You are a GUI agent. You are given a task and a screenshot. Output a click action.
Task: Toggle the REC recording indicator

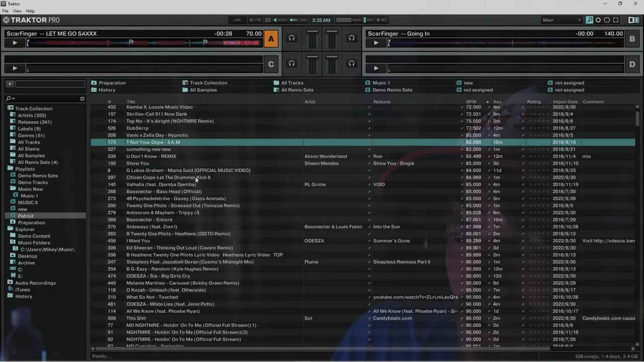pos(382,20)
